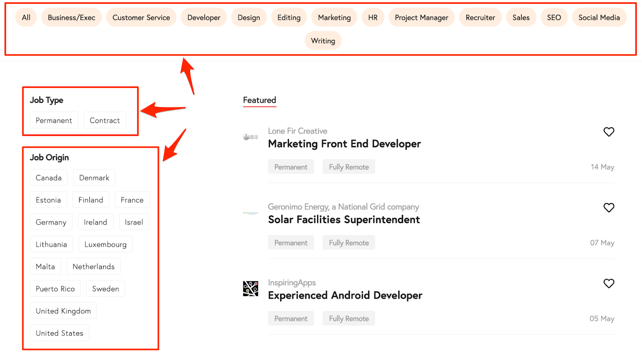Click the InspiringApps company logo
Screen dimensions: 642x364
(x=251, y=289)
